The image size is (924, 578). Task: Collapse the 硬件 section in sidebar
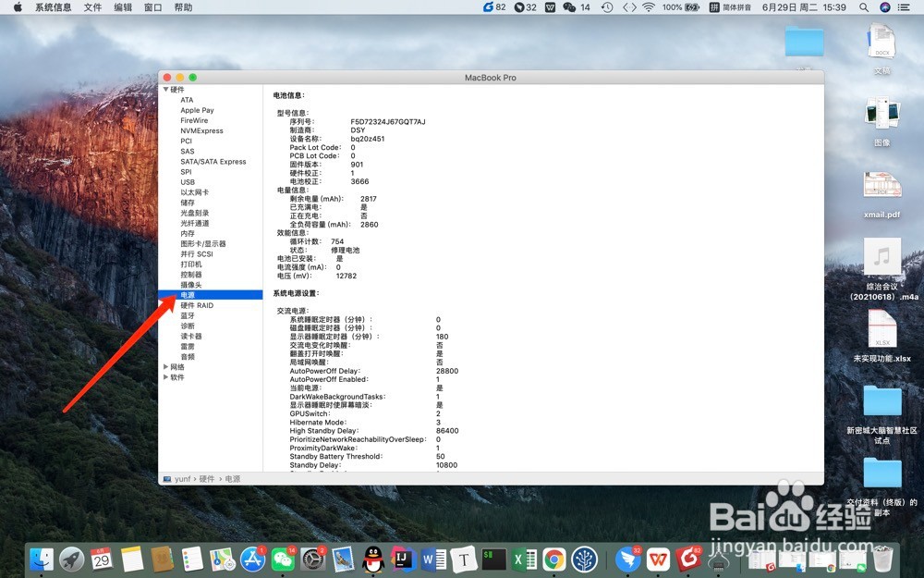click(166, 90)
